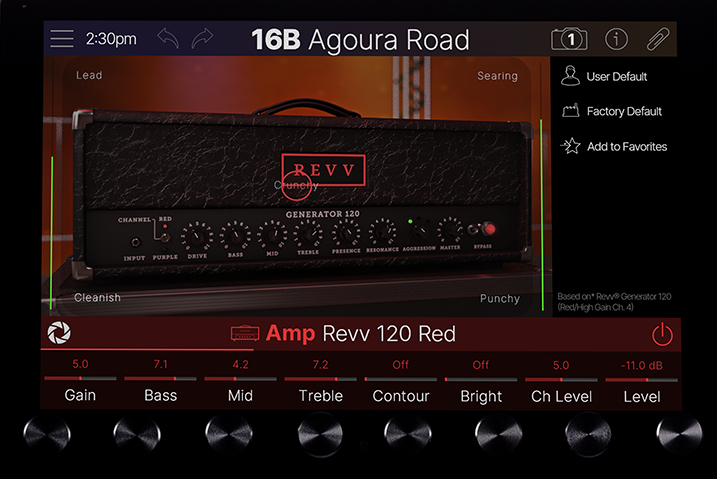The height and width of the screenshot is (479, 717).
Task: Click the Treble value 7.2
Action: pyautogui.click(x=321, y=365)
